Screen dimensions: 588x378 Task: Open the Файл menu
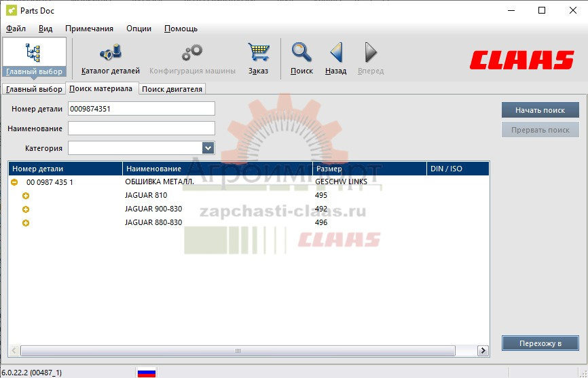[x=16, y=29]
